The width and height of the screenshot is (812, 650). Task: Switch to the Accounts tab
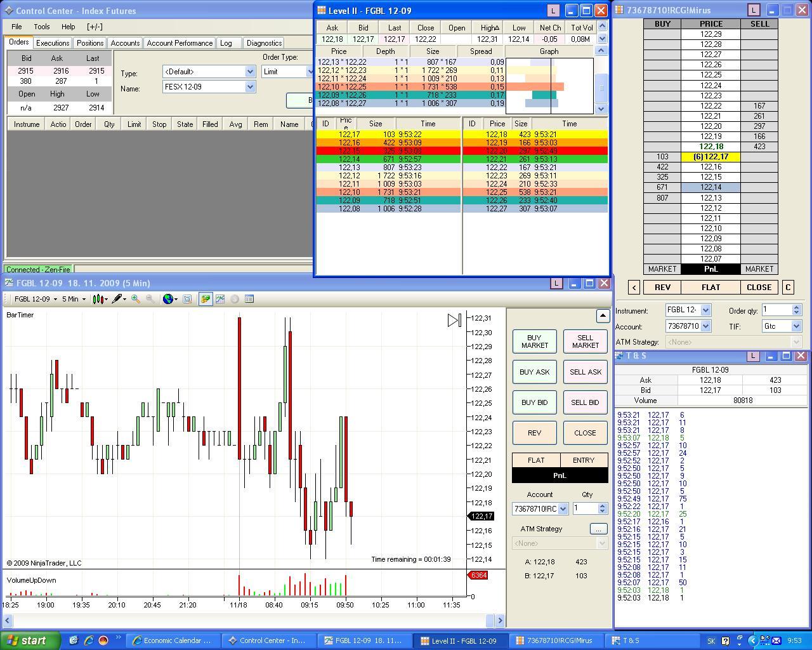125,43
